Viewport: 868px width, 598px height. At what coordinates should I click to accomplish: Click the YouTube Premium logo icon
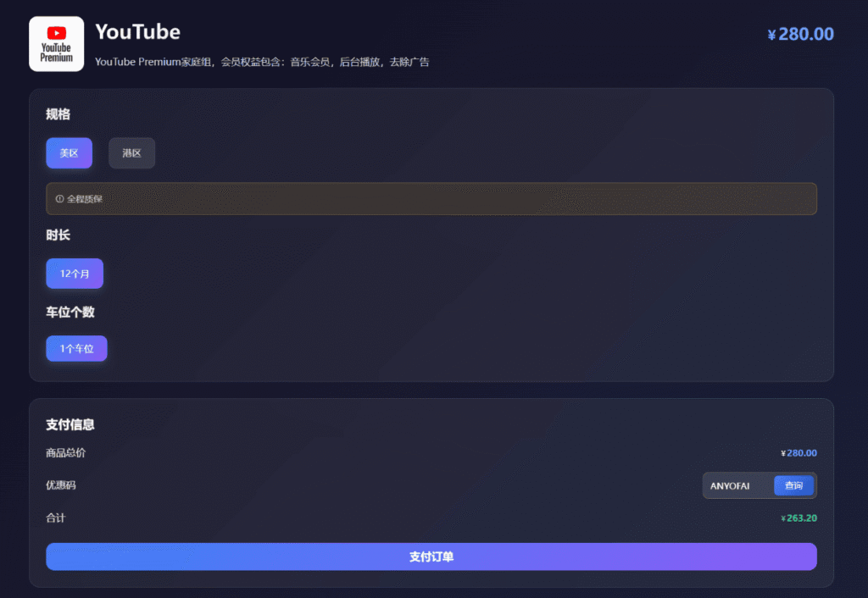(x=57, y=44)
